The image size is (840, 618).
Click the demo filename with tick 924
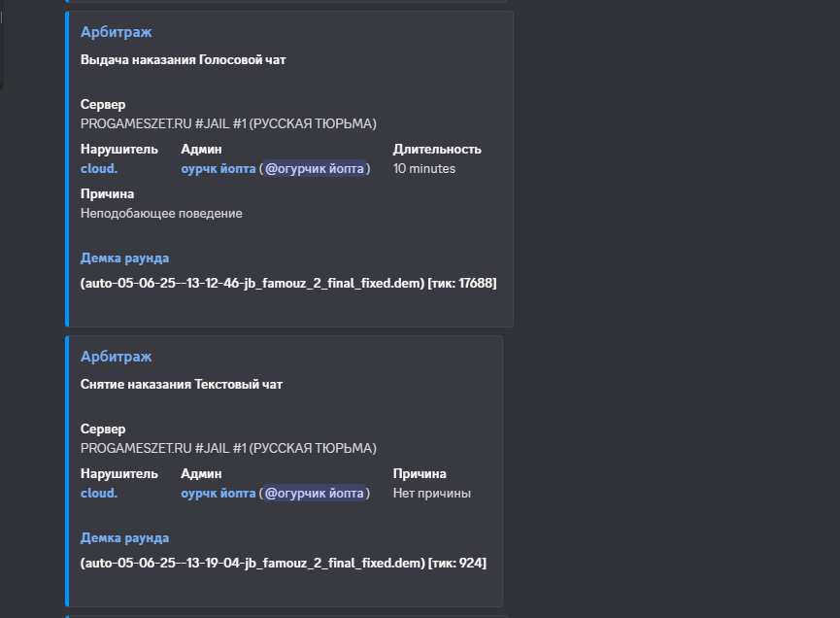point(252,563)
